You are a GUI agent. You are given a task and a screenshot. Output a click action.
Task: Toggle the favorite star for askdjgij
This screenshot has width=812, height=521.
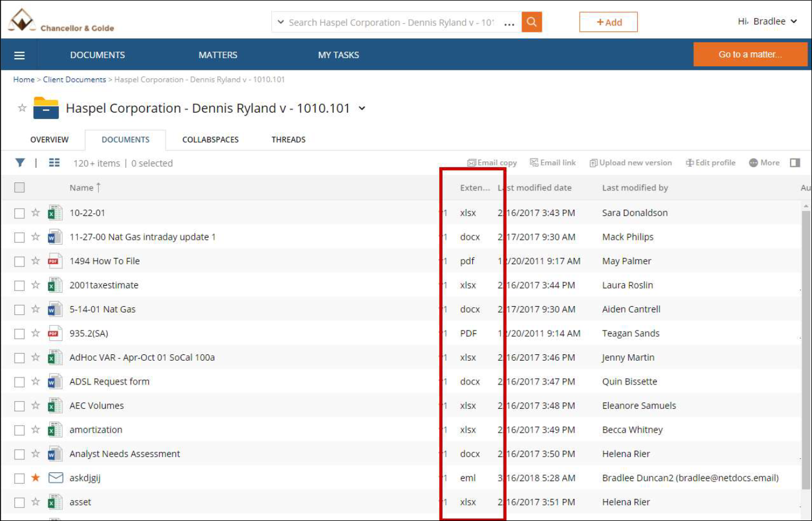[35, 478]
